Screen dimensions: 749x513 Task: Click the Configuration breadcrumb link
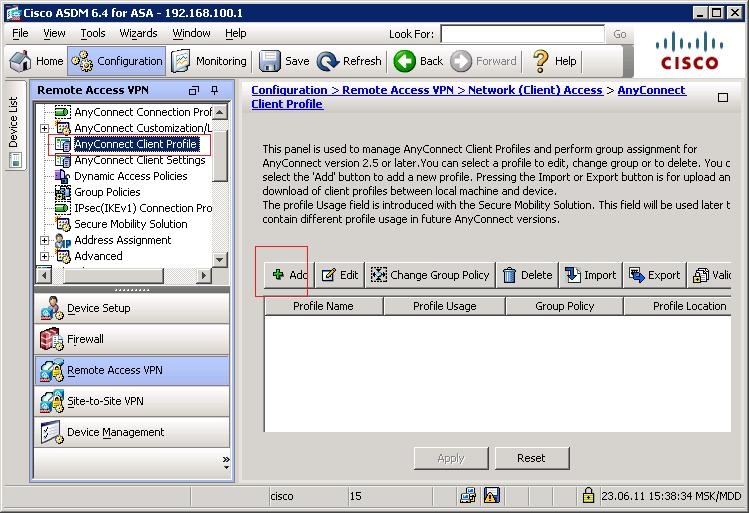click(x=289, y=90)
